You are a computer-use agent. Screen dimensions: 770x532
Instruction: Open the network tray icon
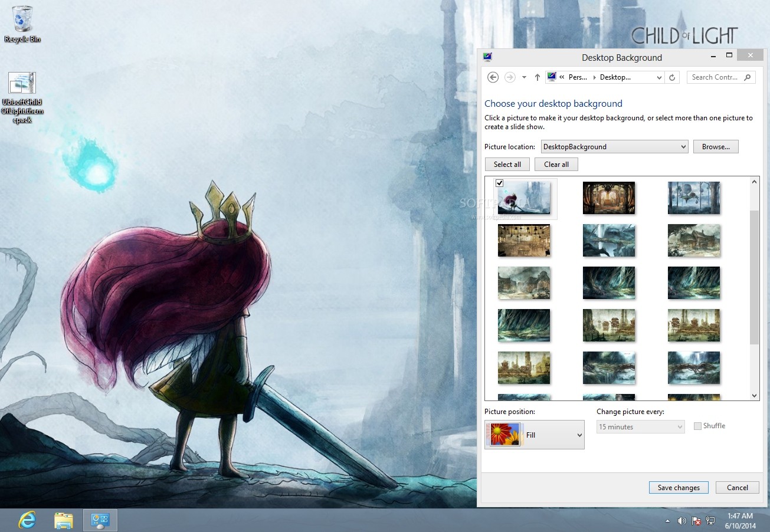tap(710, 521)
